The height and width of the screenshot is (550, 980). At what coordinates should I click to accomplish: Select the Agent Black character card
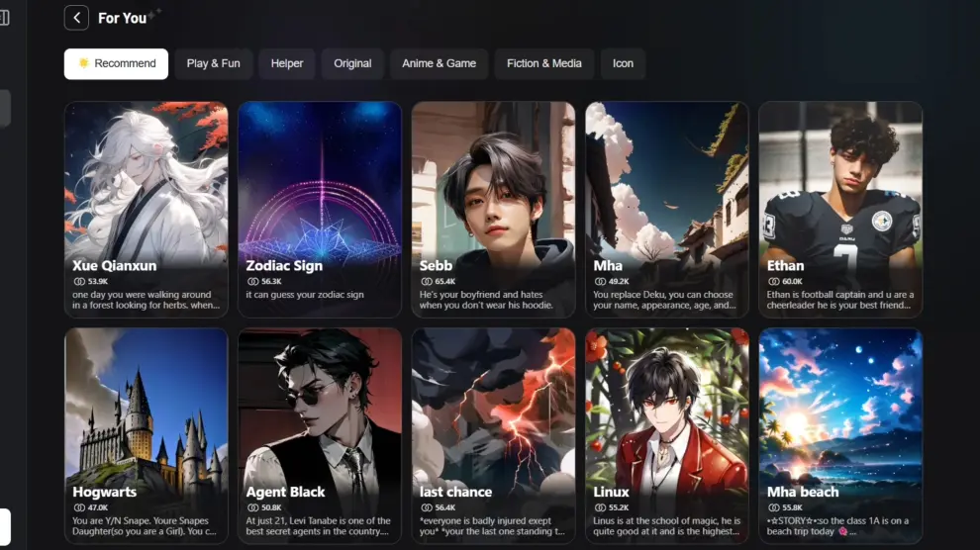[x=320, y=436]
